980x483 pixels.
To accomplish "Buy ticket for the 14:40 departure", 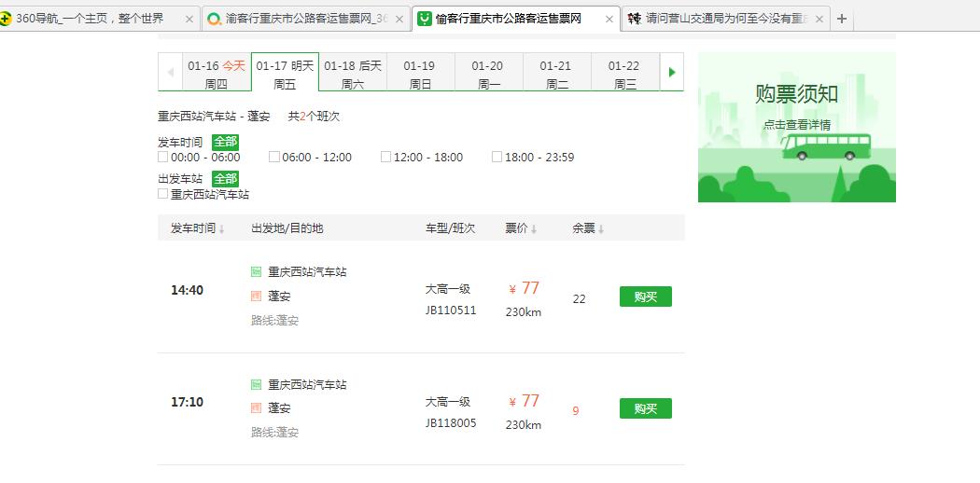I will (x=645, y=297).
